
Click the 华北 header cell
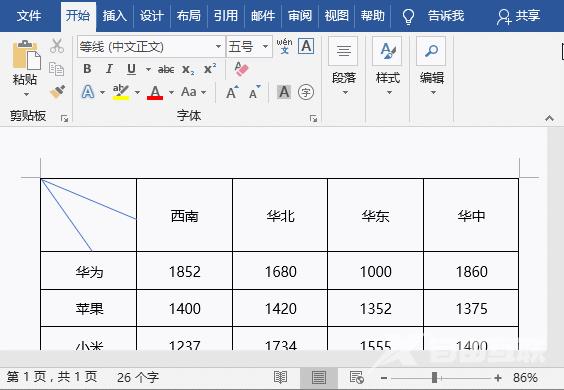280,216
